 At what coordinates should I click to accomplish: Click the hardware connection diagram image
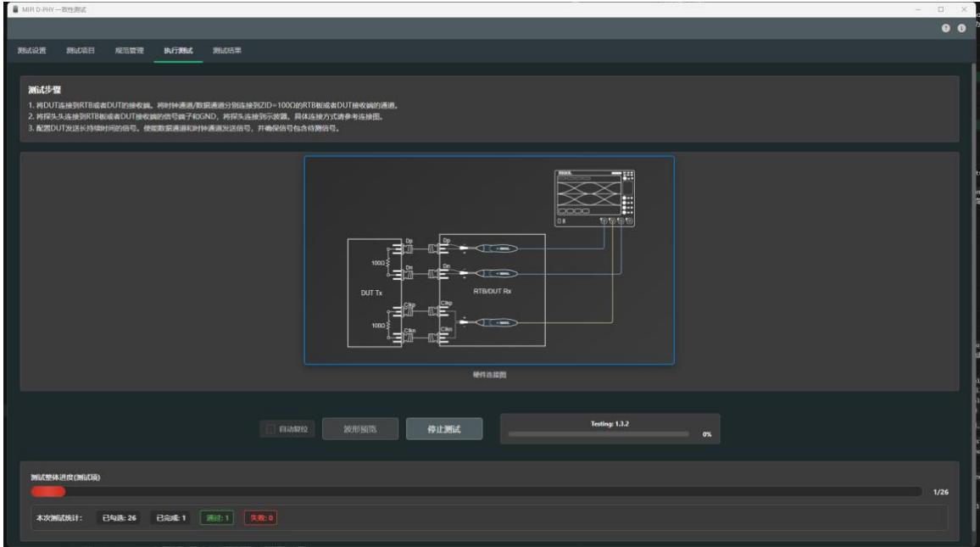click(489, 260)
